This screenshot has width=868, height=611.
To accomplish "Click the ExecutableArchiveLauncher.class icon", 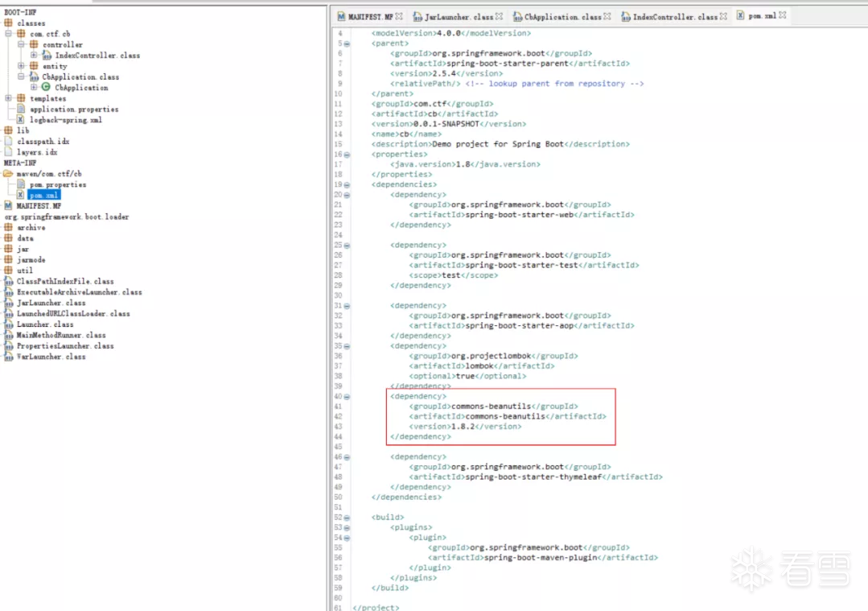I will coord(8,292).
